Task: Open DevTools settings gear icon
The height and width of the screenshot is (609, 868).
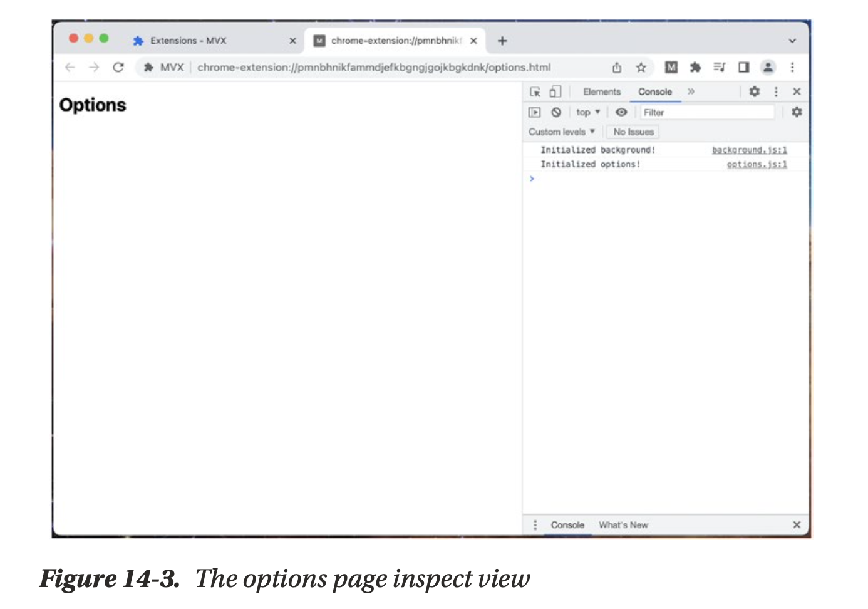Action: [754, 91]
